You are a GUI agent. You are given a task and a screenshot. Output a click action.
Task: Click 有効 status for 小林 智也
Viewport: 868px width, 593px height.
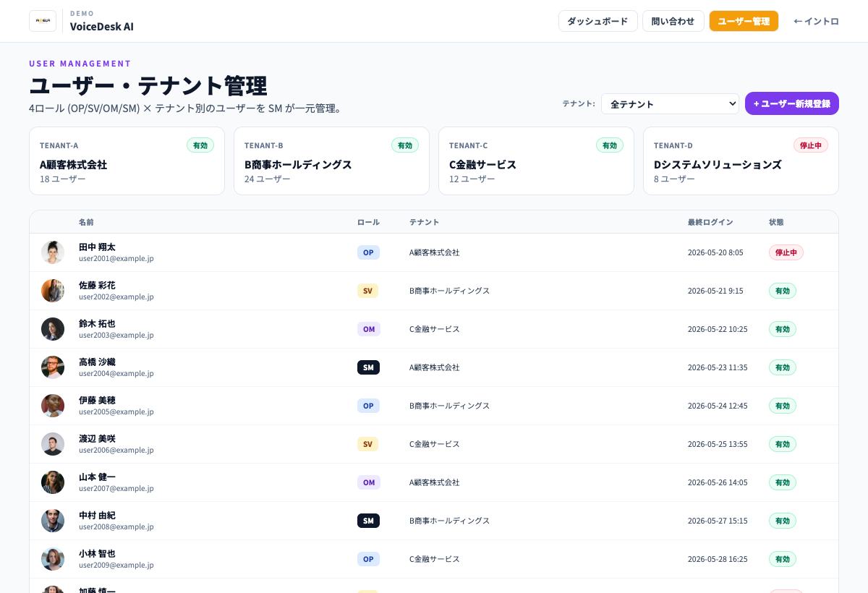pos(783,559)
